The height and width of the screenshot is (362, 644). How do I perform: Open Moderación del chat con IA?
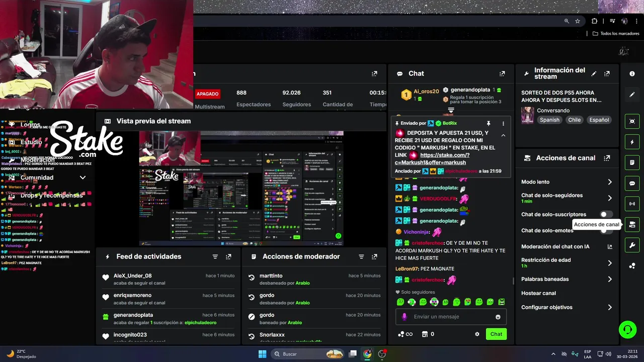(x=567, y=247)
